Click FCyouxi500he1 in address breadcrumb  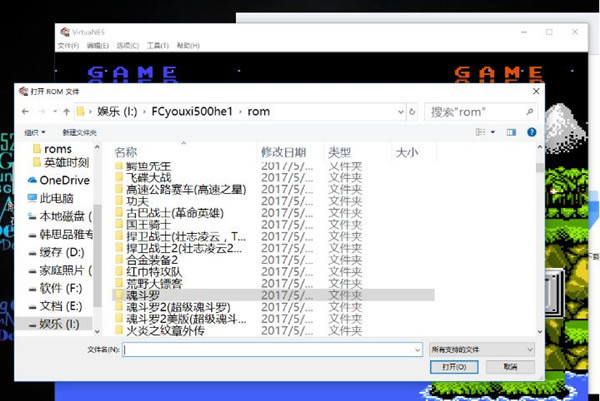(x=192, y=112)
